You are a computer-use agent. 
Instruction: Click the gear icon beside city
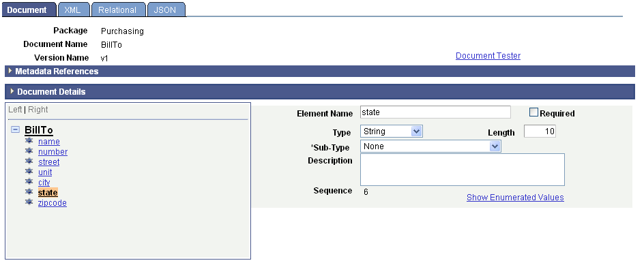[29, 182]
